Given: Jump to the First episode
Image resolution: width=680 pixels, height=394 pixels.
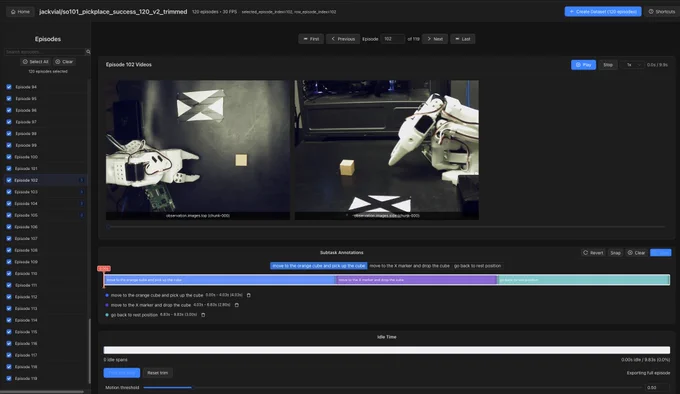Looking at the screenshot, I should pos(311,39).
